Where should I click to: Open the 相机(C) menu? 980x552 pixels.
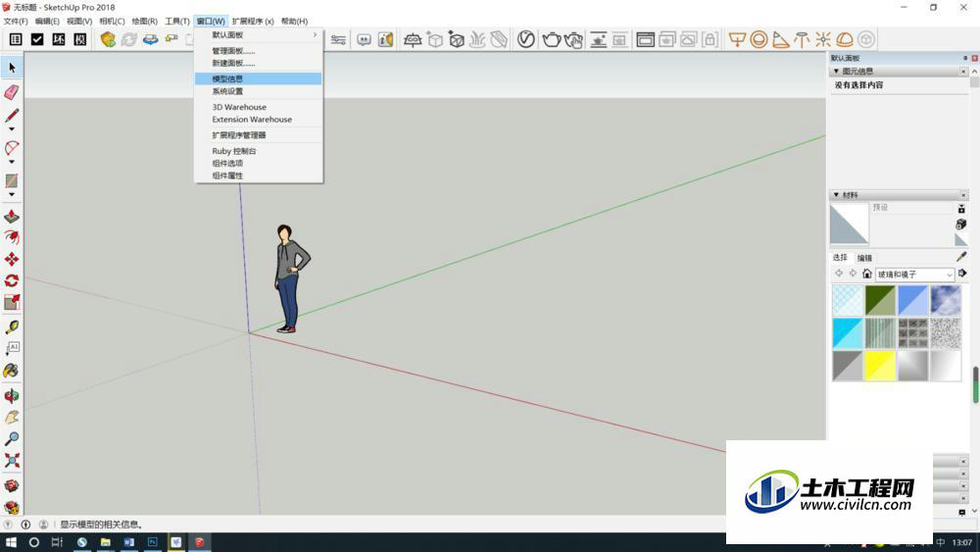point(112,22)
